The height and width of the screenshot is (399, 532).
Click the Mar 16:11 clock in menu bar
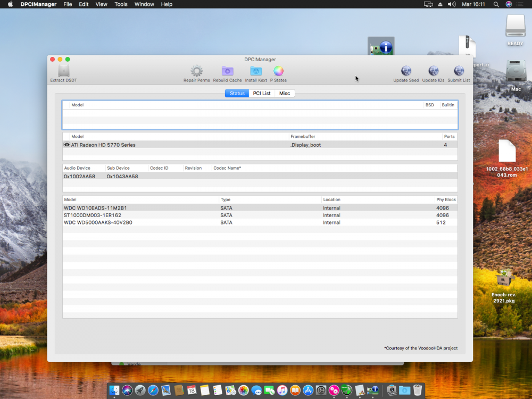473,4
